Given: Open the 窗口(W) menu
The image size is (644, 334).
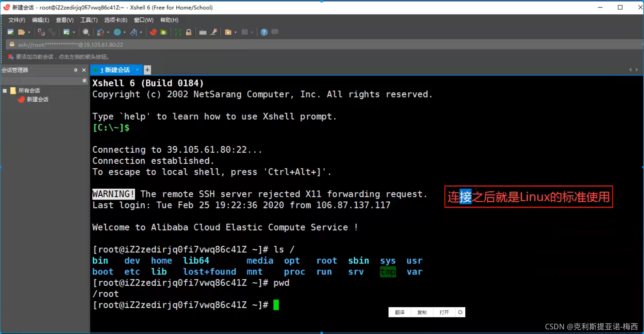Looking at the screenshot, I should 144,20.
